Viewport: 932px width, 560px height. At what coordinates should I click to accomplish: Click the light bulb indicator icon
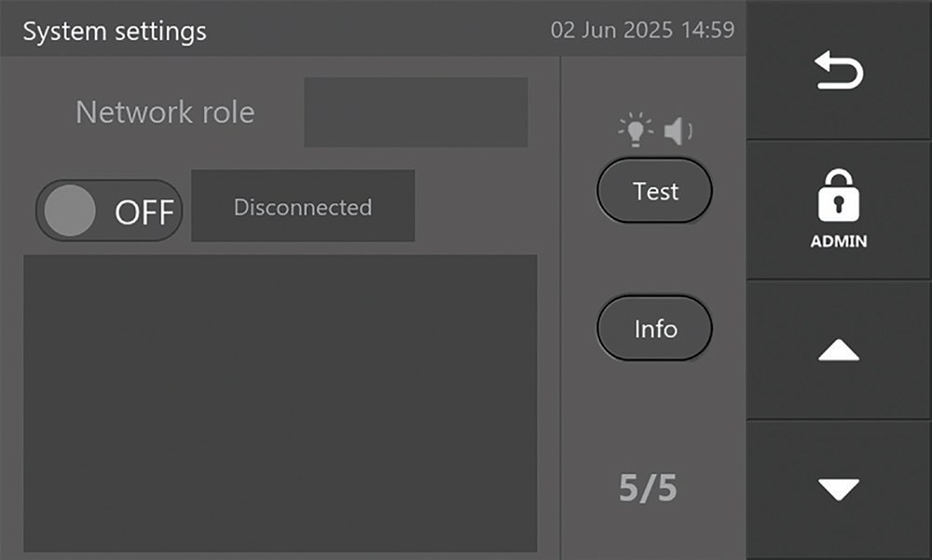coord(636,131)
